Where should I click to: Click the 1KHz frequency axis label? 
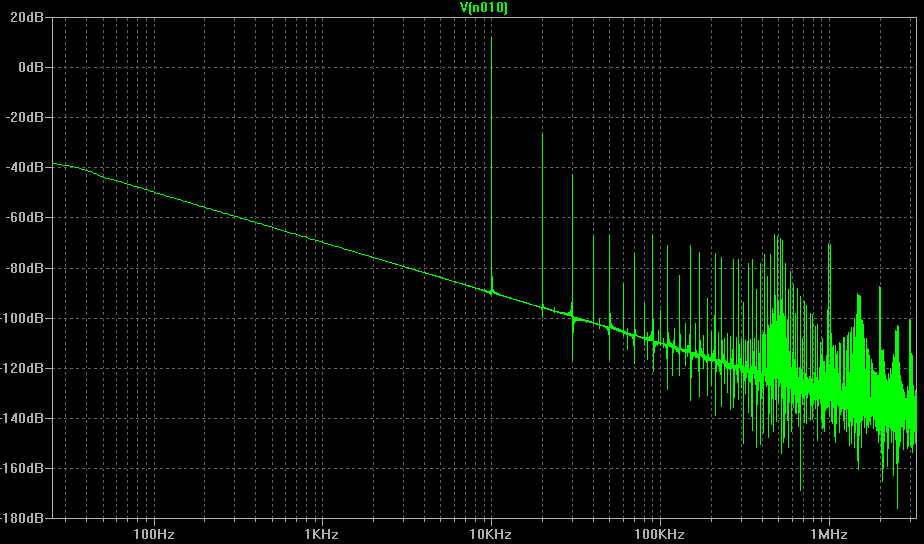click(x=322, y=535)
